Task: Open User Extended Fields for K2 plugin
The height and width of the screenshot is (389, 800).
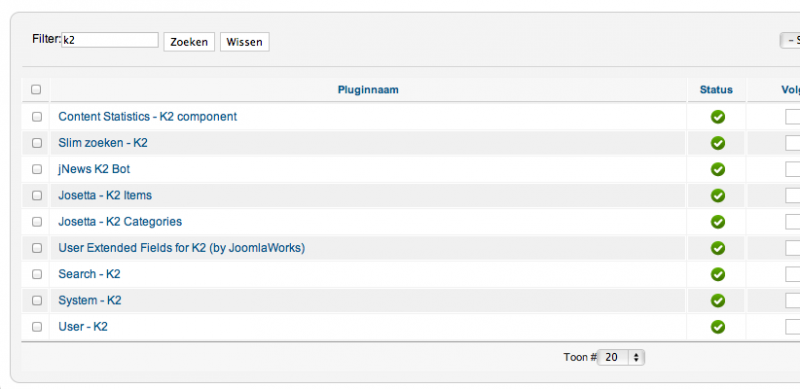Action: tap(182, 248)
